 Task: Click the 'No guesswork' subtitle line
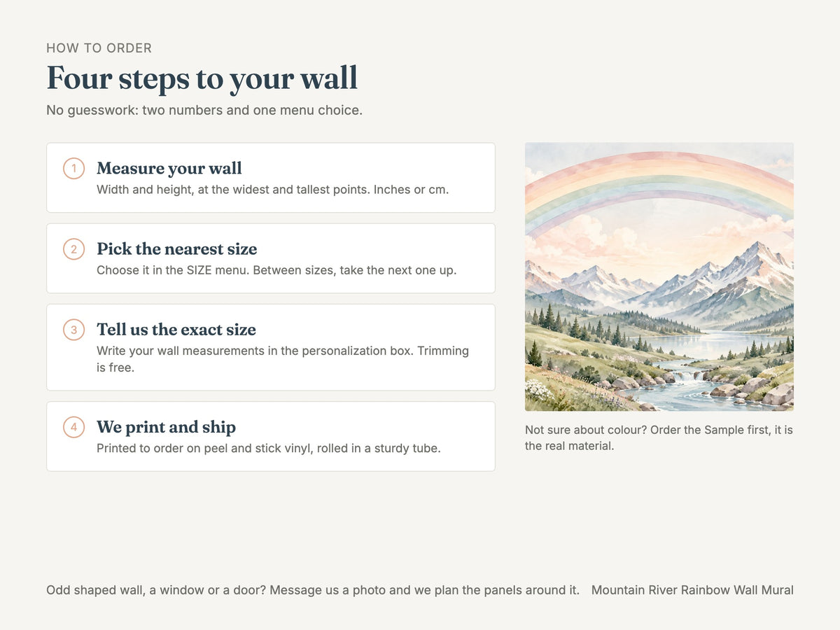(204, 110)
